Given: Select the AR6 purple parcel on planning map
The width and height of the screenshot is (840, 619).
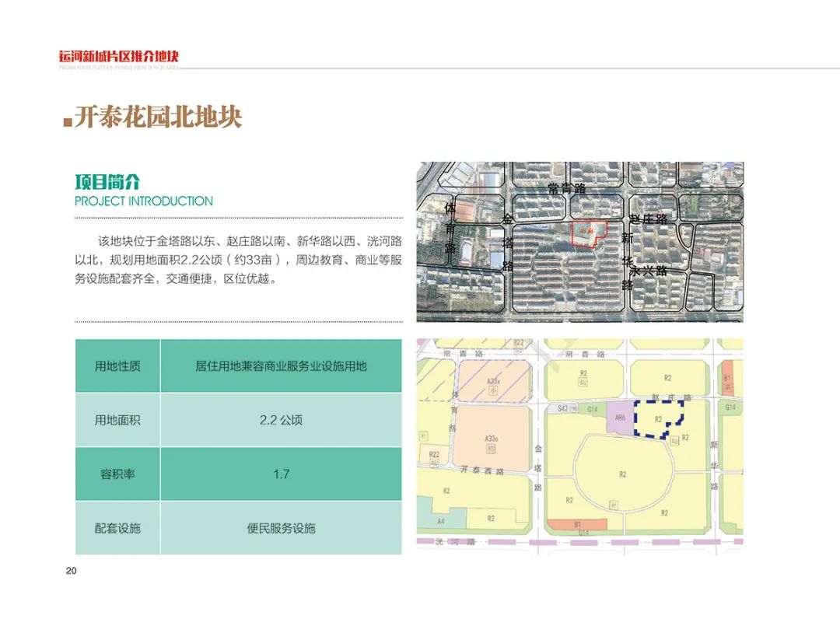Looking at the screenshot, I should click(618, 417).
